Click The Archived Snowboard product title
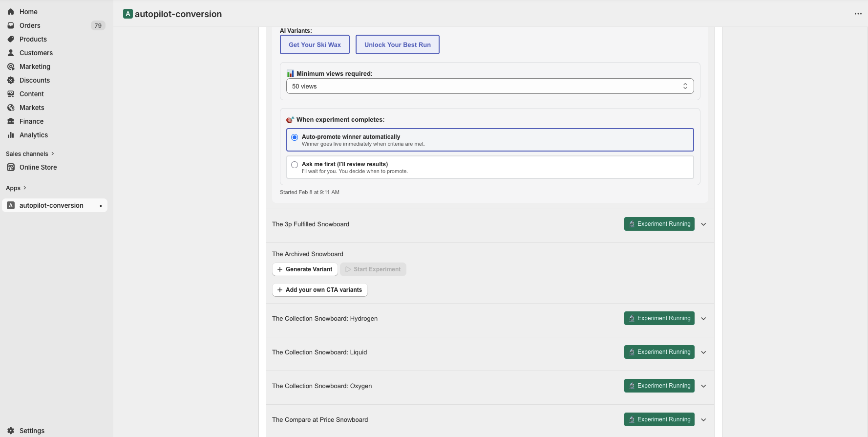The height and width of the screenshot is (437, 868). (308, 254)
